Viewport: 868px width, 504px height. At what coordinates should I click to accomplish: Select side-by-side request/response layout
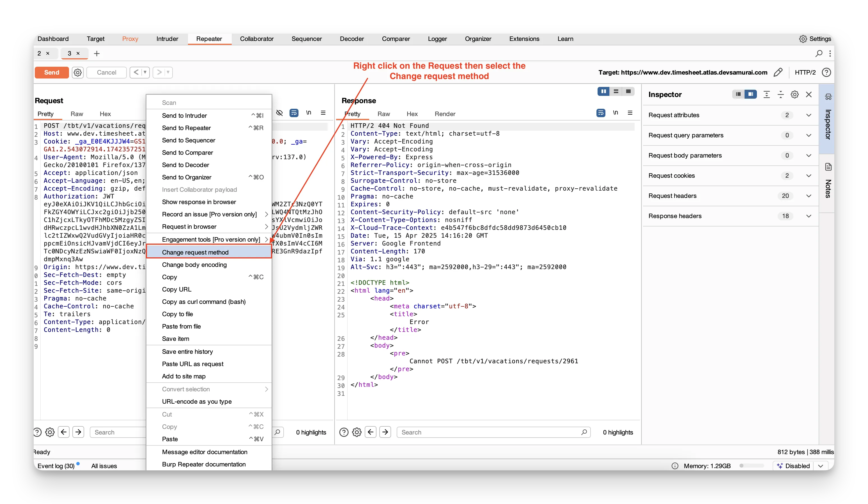[603, 91]
